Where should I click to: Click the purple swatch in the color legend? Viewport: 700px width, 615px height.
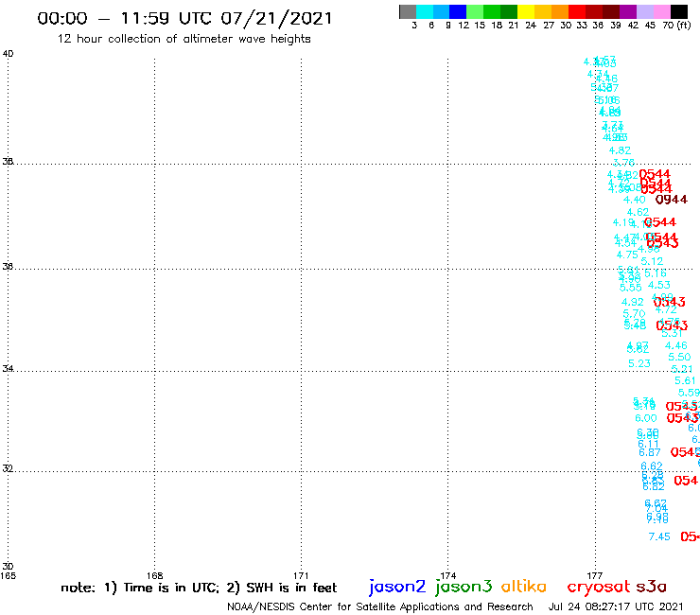click(628, 11)
